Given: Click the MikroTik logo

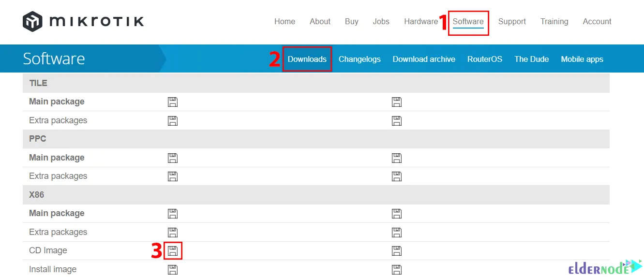Looking at the screenshot, I should coord(83,21).
